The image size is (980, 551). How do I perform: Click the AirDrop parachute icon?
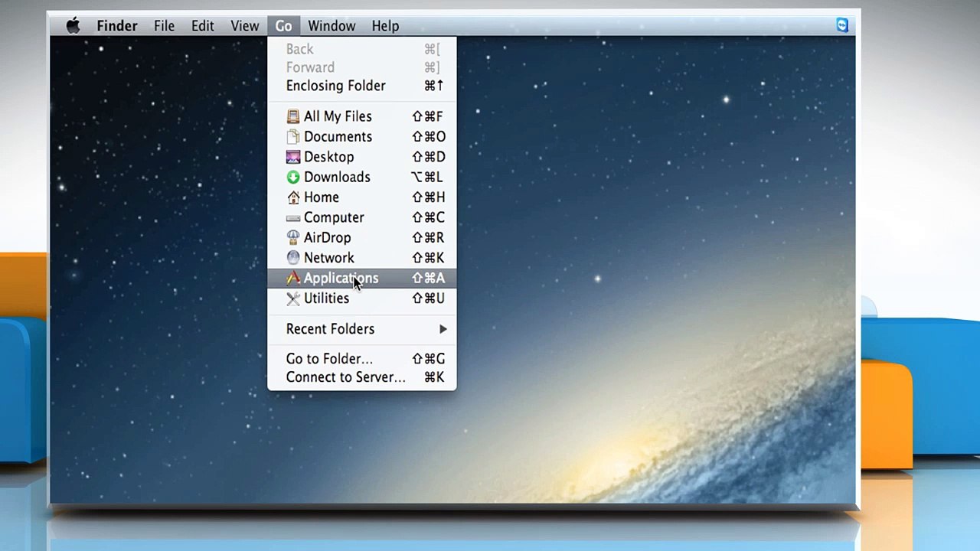pos(293,238)
